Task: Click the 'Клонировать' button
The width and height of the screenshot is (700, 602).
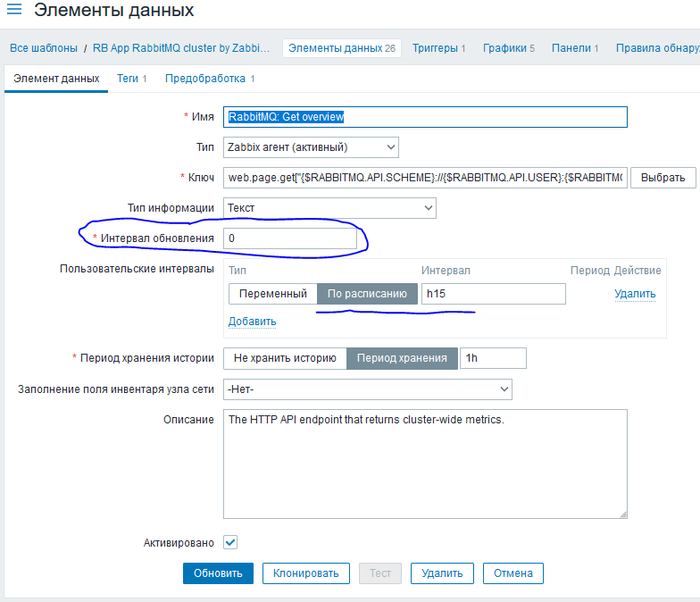Action: point(305,573)
